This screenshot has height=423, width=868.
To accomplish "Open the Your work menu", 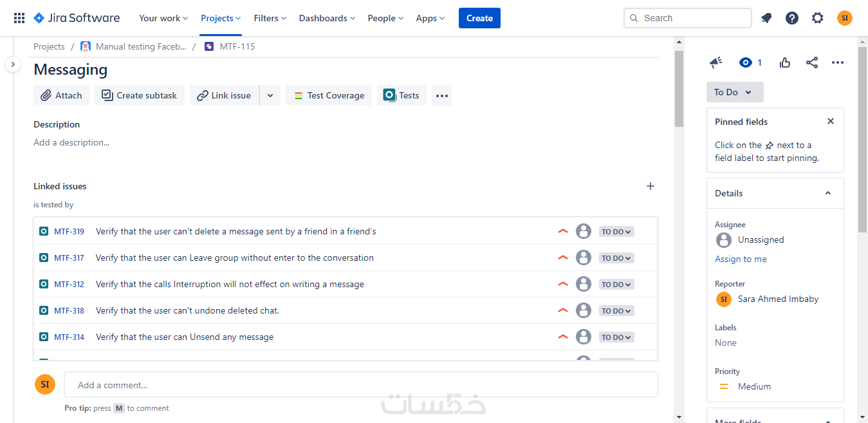I will 163,18.
